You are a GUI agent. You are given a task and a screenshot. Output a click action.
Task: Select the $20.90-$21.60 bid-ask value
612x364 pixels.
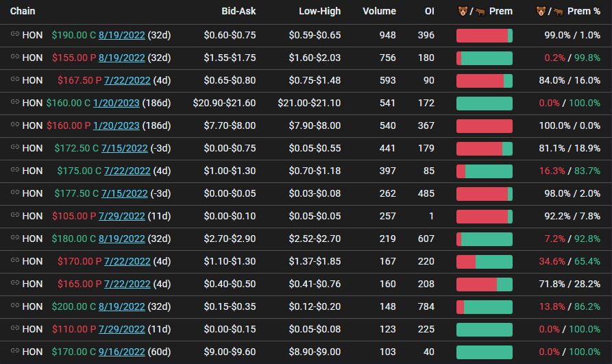click(224, 103)
